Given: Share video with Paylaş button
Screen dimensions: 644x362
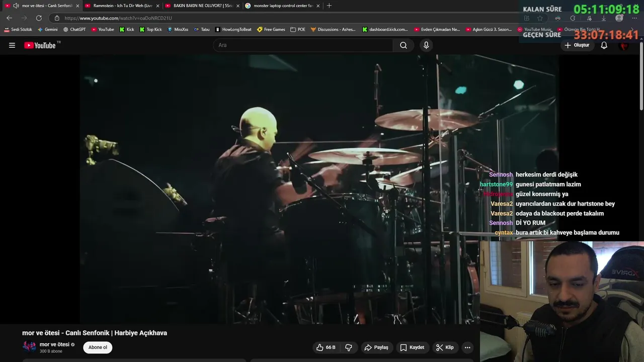Looking at the screenshot, I should click(376, 347).
